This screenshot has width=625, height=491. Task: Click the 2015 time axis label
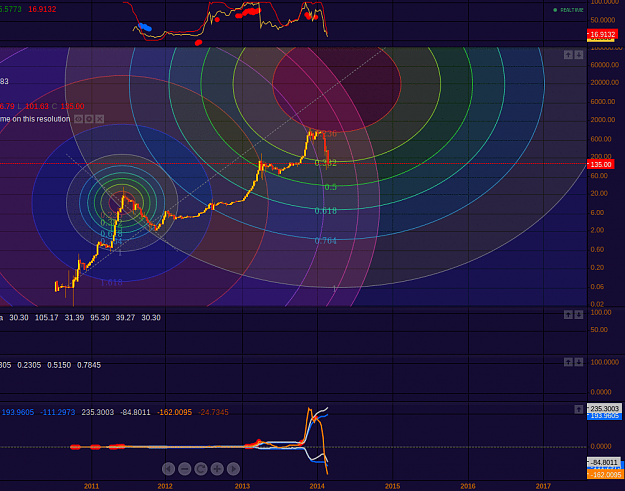[x=393, y=486]
